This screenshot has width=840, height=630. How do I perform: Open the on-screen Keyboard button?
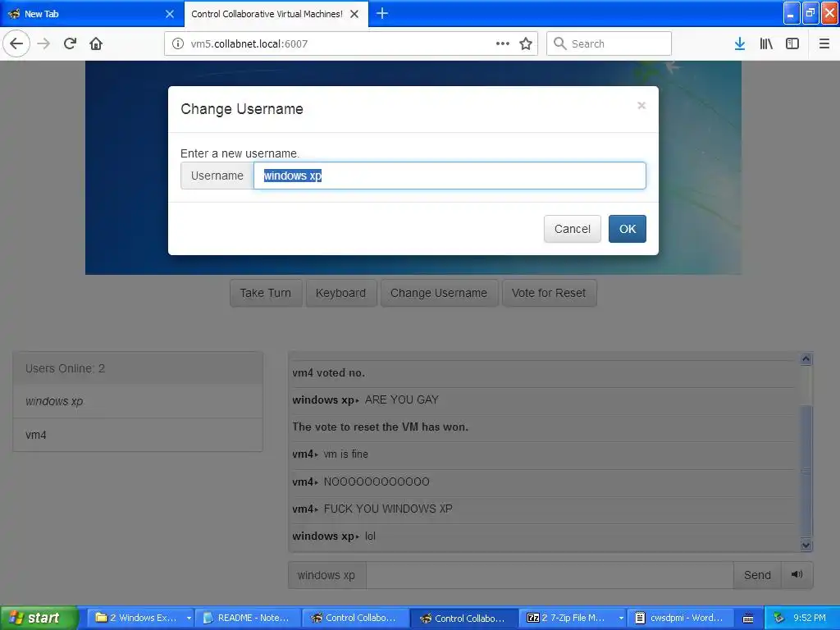[340, 293]
